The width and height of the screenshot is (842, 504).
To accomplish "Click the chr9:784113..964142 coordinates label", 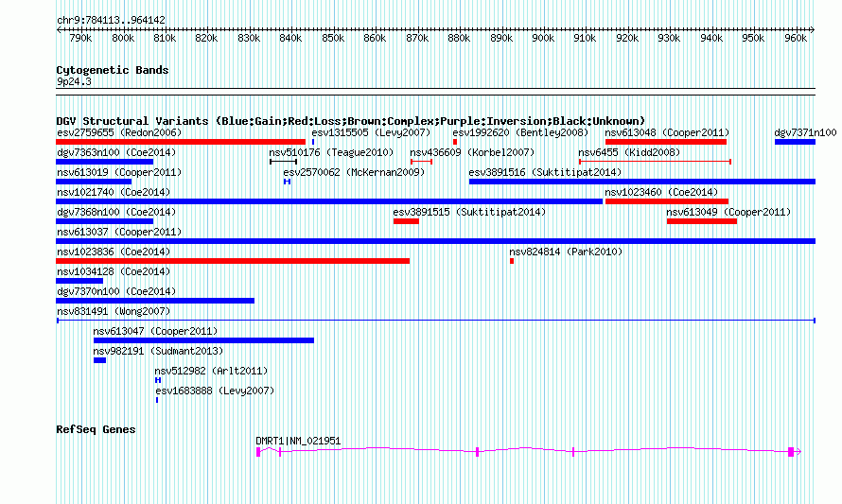I will [x=111, y=20].
